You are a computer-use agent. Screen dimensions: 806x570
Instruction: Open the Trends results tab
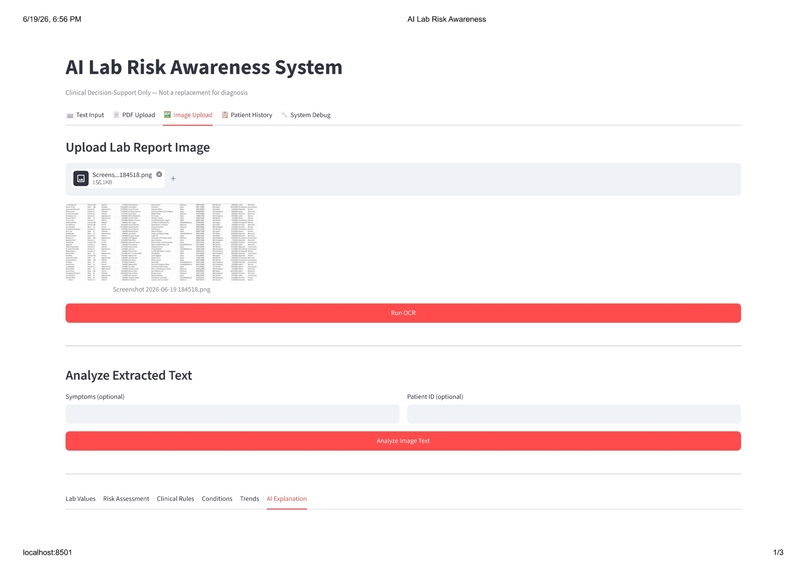[x=249, y=499]
